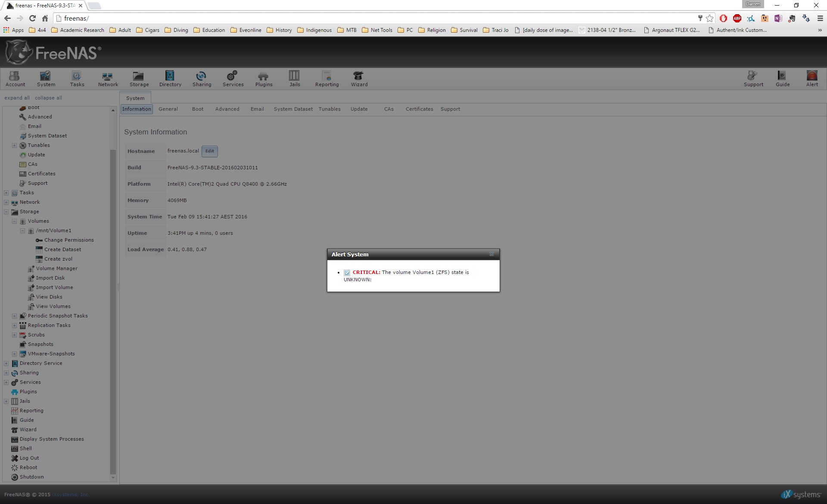
Task: Open the Tasks toolbar icon
Action: coord(77,79)
